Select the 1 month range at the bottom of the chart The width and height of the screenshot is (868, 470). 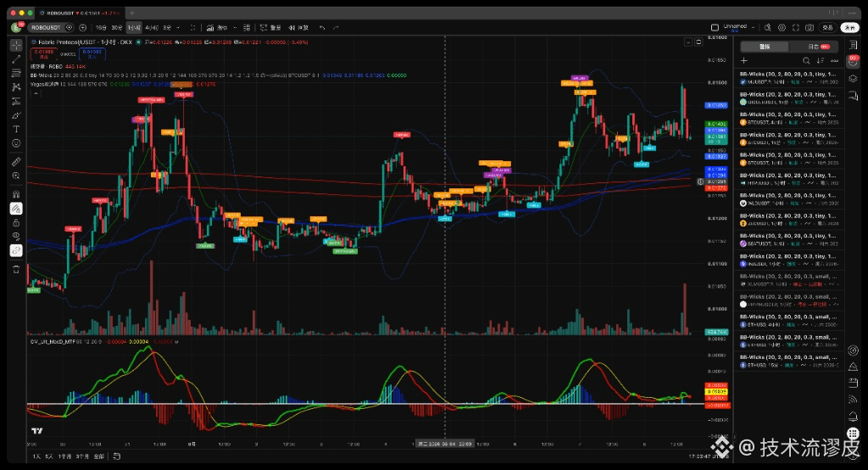point(64,456)
